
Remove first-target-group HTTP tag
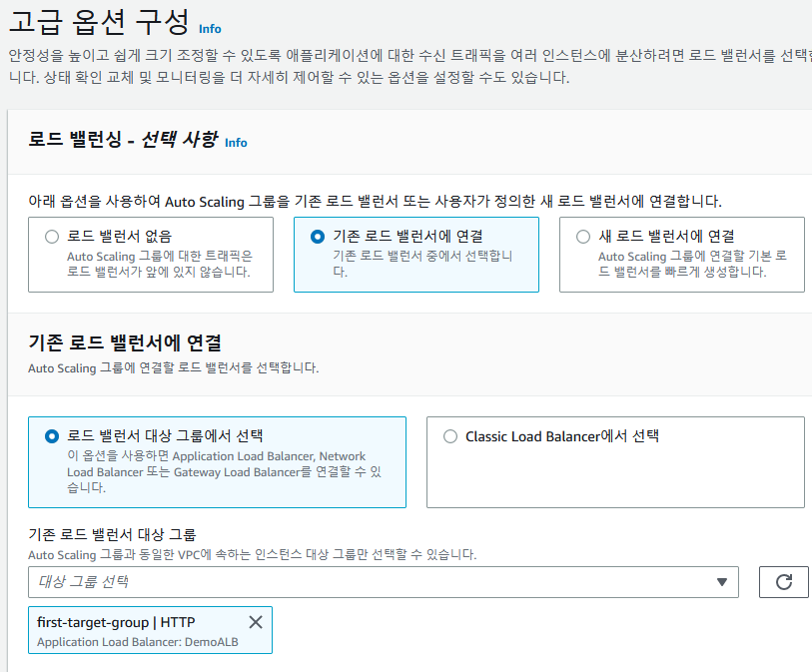click(x=256, y=622)
